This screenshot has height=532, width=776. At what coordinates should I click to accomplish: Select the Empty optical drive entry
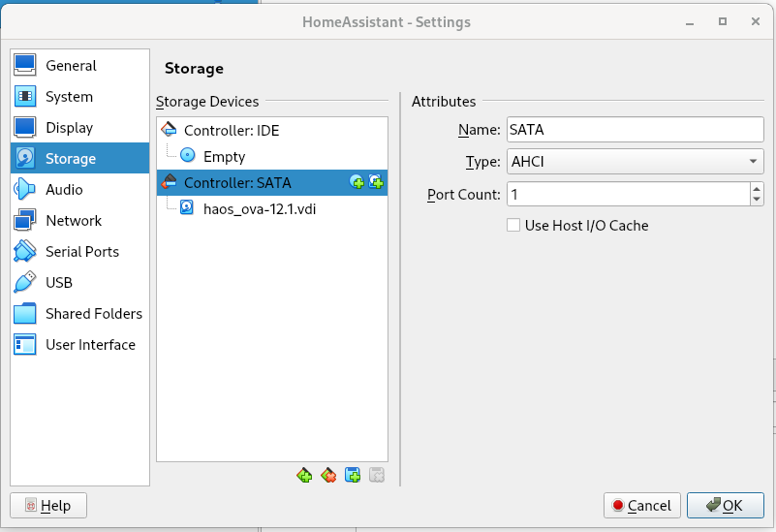pyautogui.click(x=224, y=157)
